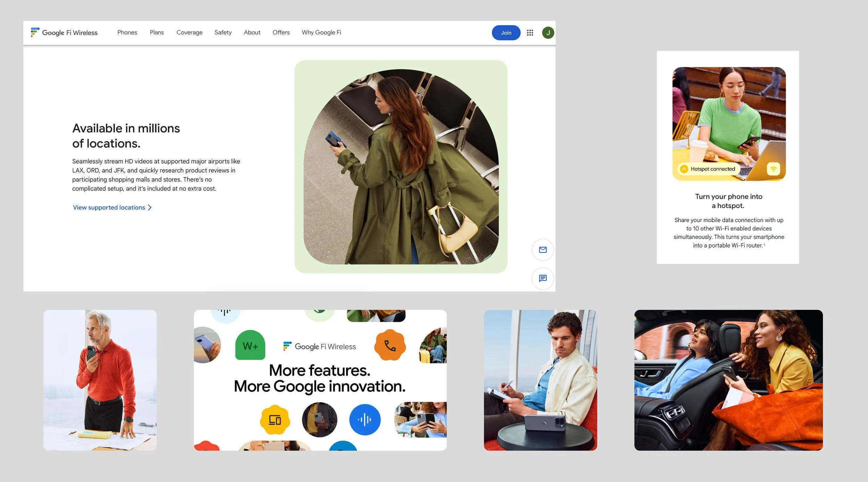Open the live chat bubble icon

coord(543,278)
